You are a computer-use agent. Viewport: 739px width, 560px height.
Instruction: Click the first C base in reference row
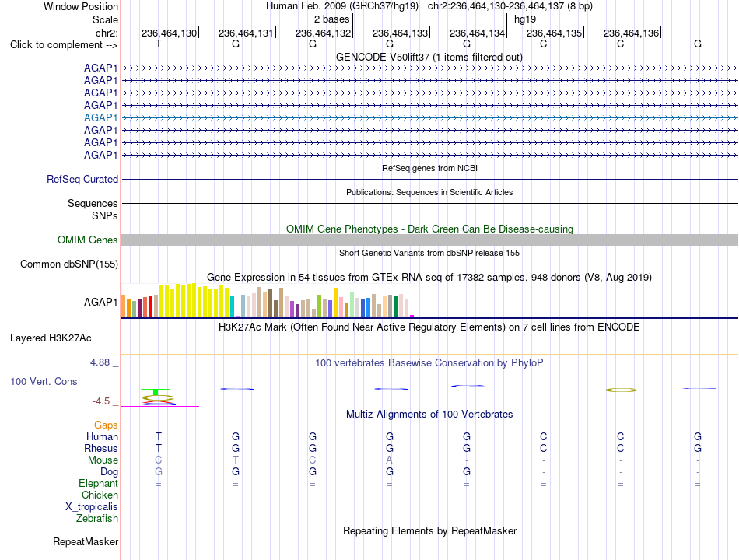click(544, 44)
